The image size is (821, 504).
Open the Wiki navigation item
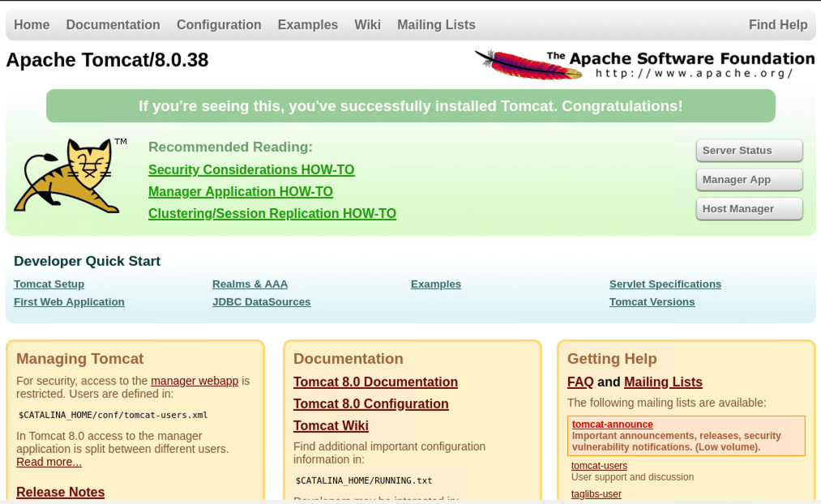point(368,24)
